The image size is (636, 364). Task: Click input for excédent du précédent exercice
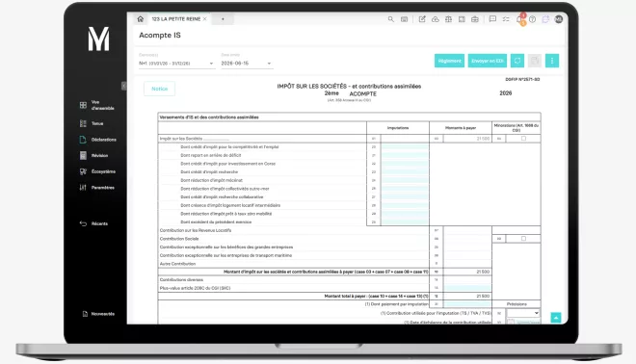405,222
